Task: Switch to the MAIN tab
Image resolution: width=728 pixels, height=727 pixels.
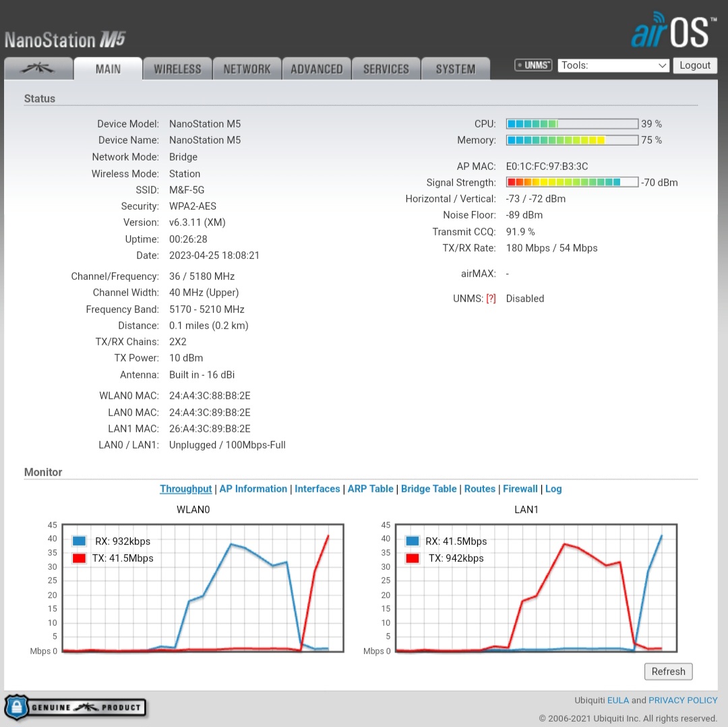Action: tap(108, 69)
